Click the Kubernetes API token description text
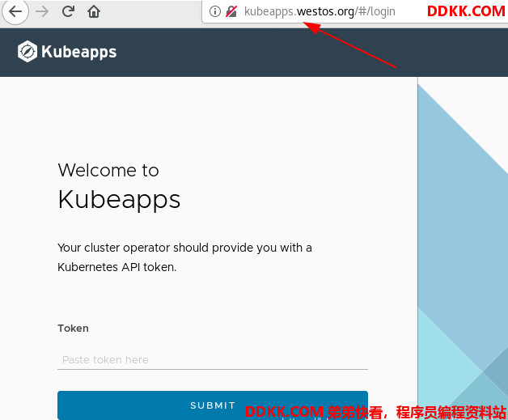The image size is (508, 420). coord(184,257)
